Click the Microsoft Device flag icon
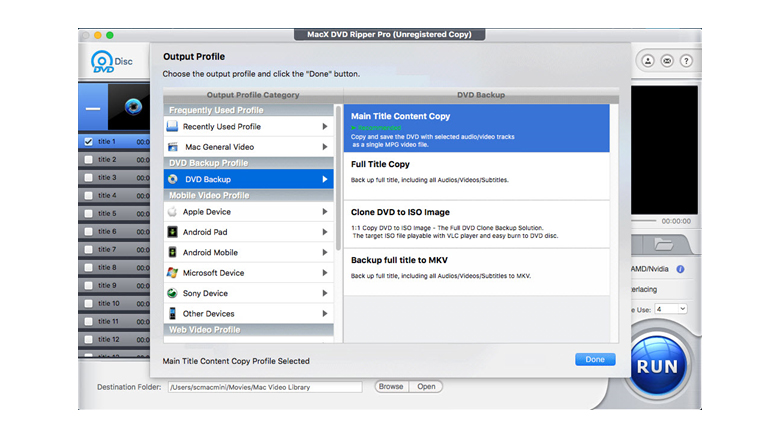Screen dimensions: 780x438 [172, 273]
